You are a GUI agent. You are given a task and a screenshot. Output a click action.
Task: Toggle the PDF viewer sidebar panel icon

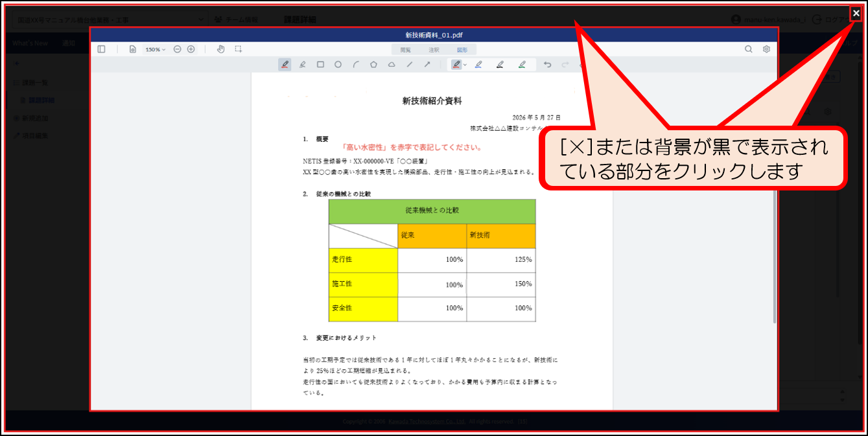click(101, 49)
